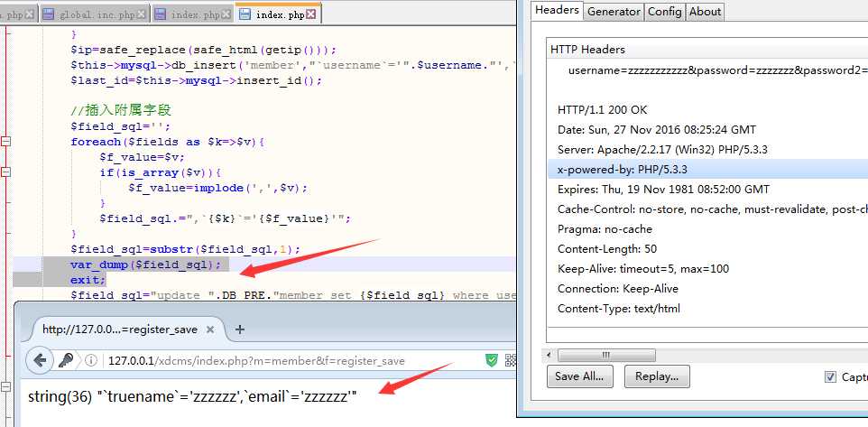
Task: Select the global.inc.php editor tab
Action: tap(88, 14)
